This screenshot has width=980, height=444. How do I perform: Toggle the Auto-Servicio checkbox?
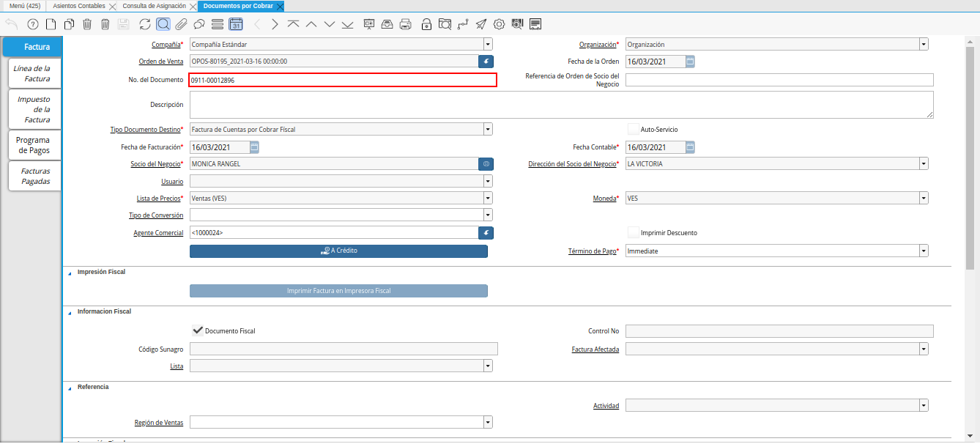click(x=634, y=130)
